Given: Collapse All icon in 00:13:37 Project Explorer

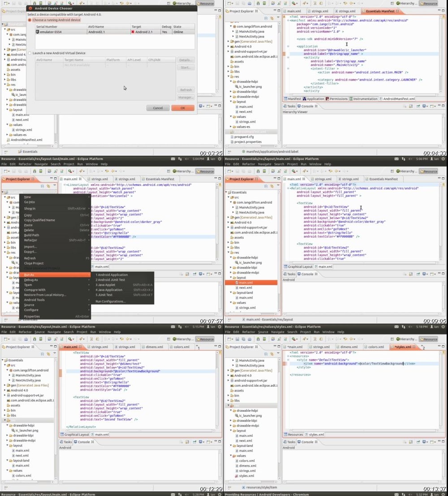Looking at the screenshot, I should 266,354.
